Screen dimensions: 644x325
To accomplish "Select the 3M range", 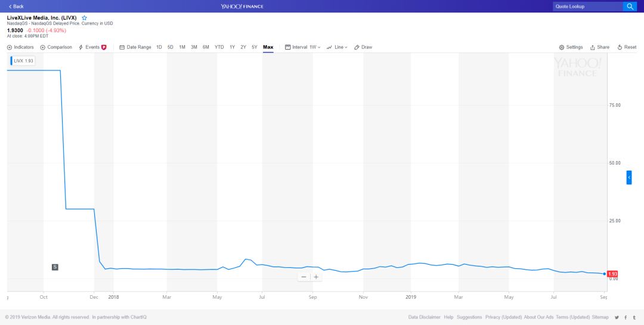I will coord(194,47).
